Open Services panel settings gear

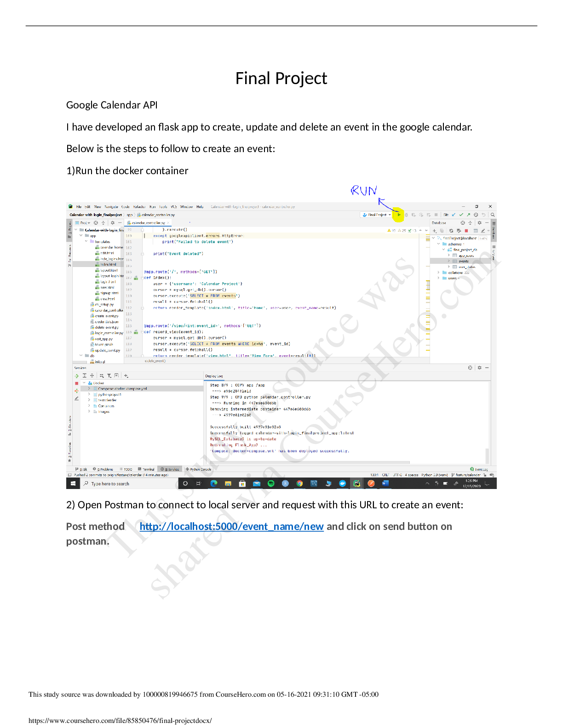click(x=479, y=368)
